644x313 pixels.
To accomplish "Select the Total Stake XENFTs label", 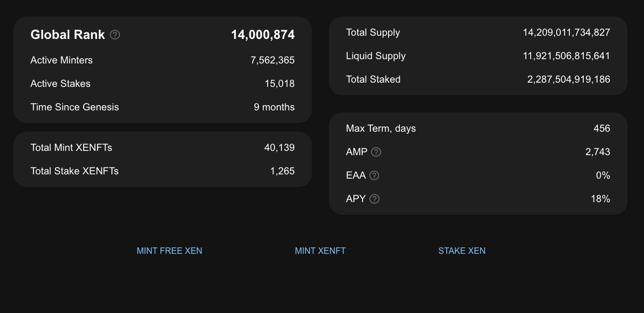I will coord(75,171).
